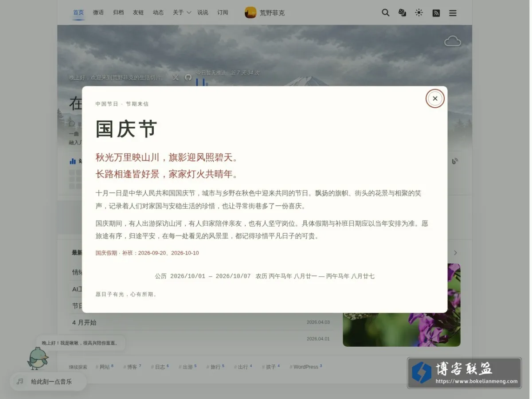This screenshot has width=532, height=399.
Task: Toggle the sun light/dark theme icon
Action: pyautogui.click(x=419, y=13)
